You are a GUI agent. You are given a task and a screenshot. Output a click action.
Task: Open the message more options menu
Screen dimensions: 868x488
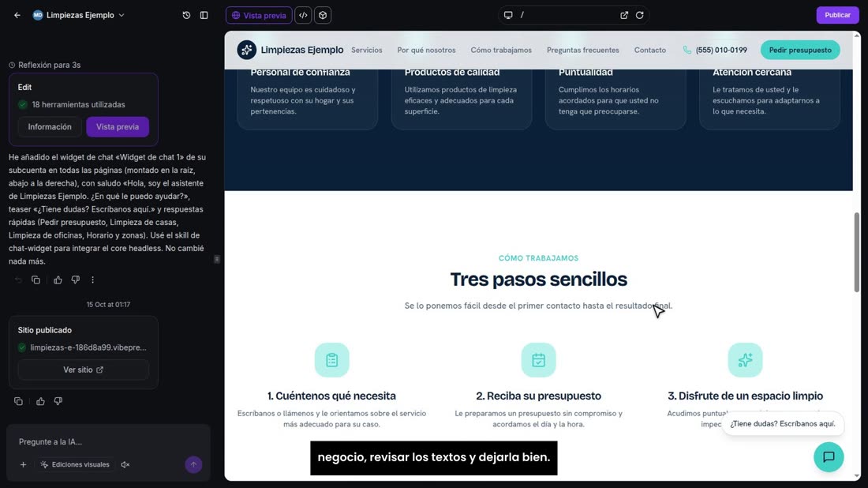pyautogui.click(x=92, y=280)
